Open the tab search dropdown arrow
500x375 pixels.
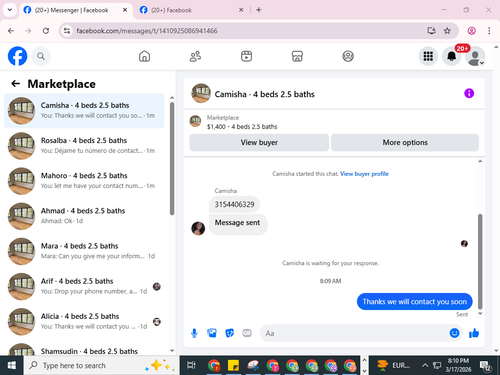pos(10,10)
